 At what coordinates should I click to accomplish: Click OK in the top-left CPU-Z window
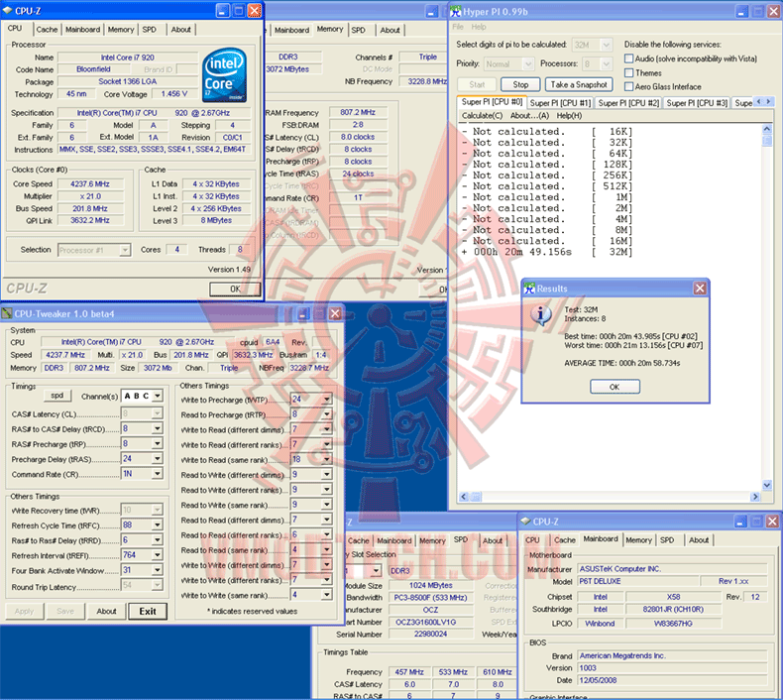[x=235, y=289]
